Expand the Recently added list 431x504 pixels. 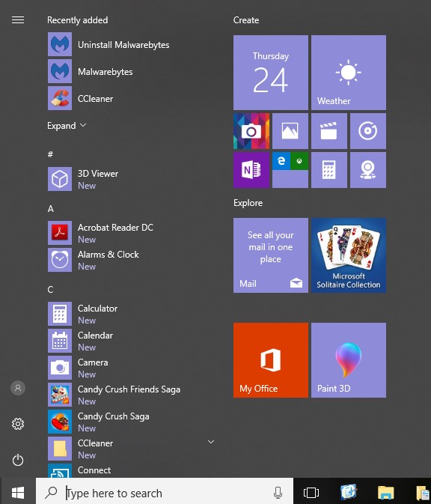[67, 125]
